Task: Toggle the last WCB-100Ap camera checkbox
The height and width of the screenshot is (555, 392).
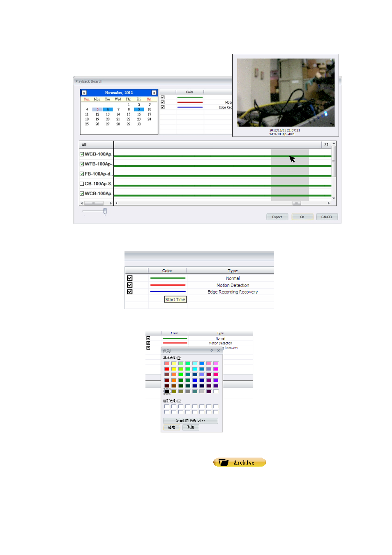Action: click(x=82, y=194)
